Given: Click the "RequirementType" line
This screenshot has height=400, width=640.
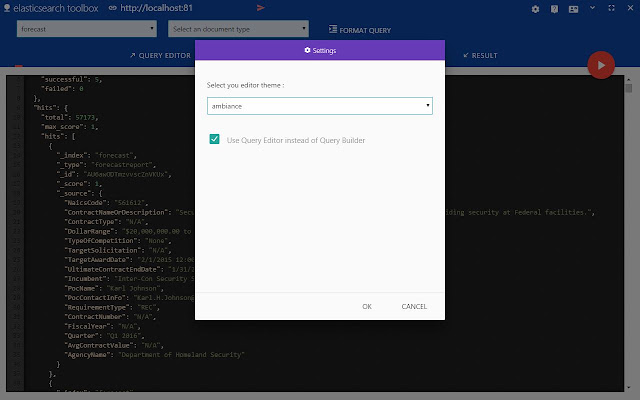Looking at the screenshot, I should tap(112, 307).
